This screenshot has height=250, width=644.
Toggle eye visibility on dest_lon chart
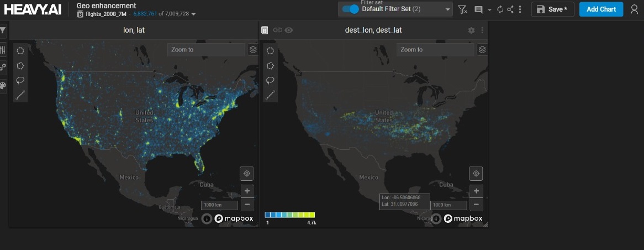pyautogui.click(x=289, y=30)
